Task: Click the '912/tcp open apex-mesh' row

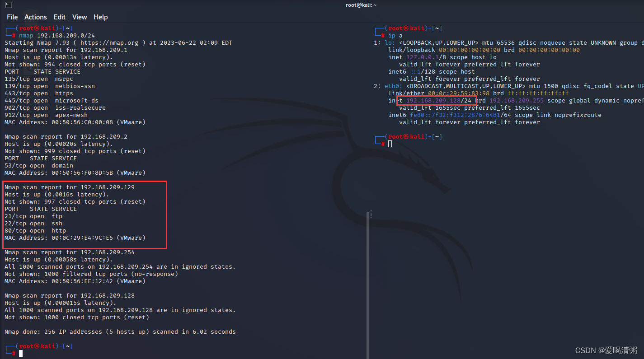Action: tap(46, 115)
